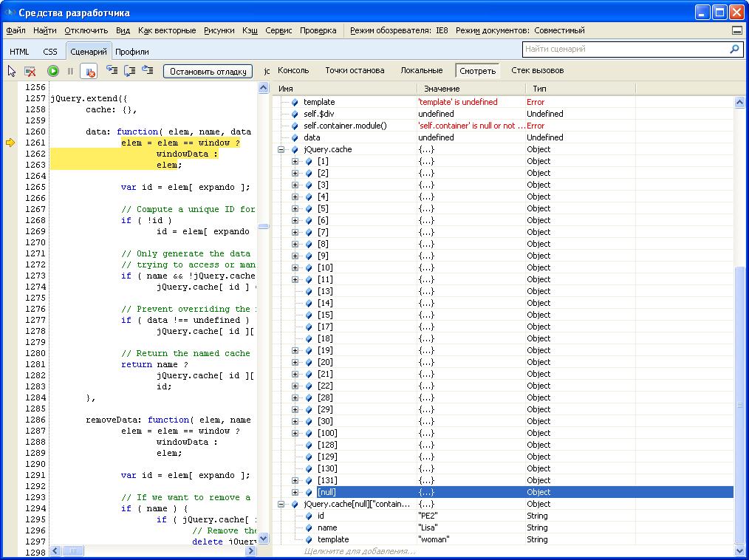Click the Найти сценарий search field
749x560 pixels.
coord(624,49)
